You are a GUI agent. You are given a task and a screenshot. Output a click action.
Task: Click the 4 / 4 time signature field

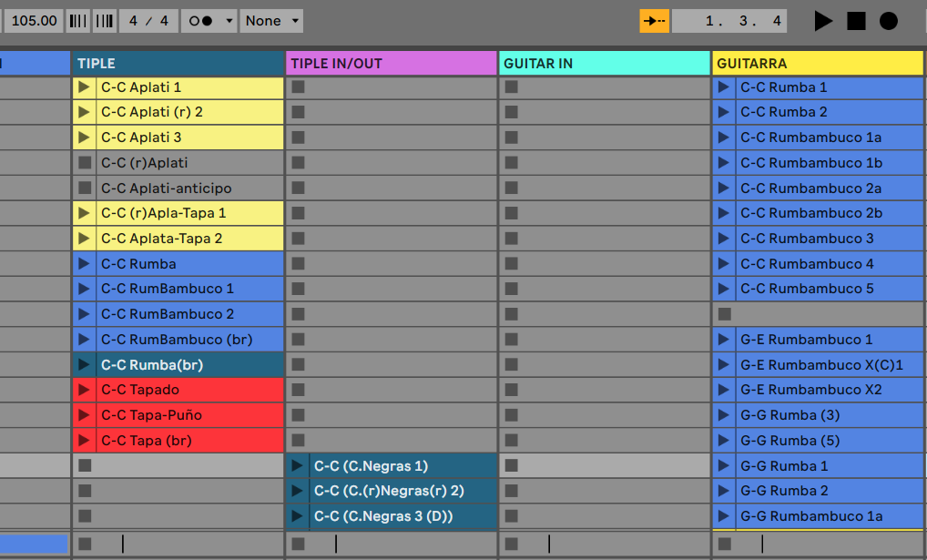[x=148, y=21]
